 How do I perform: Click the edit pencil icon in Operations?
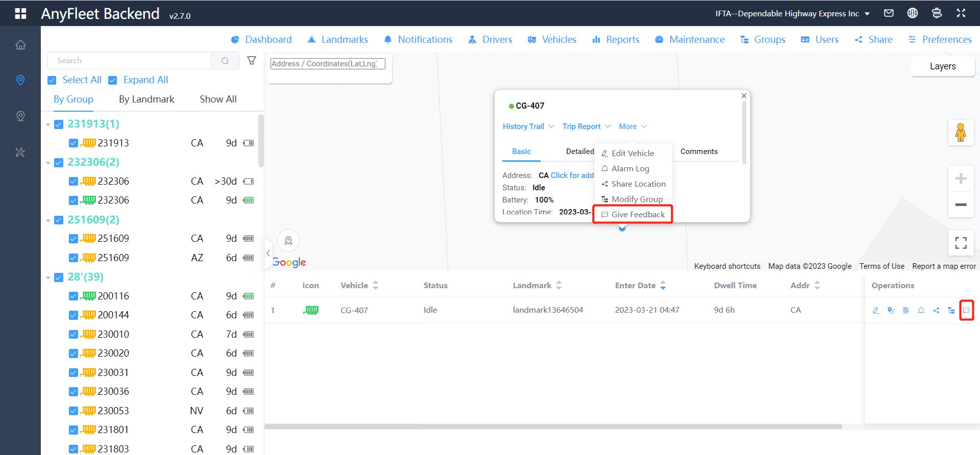[x=876, y=310]
